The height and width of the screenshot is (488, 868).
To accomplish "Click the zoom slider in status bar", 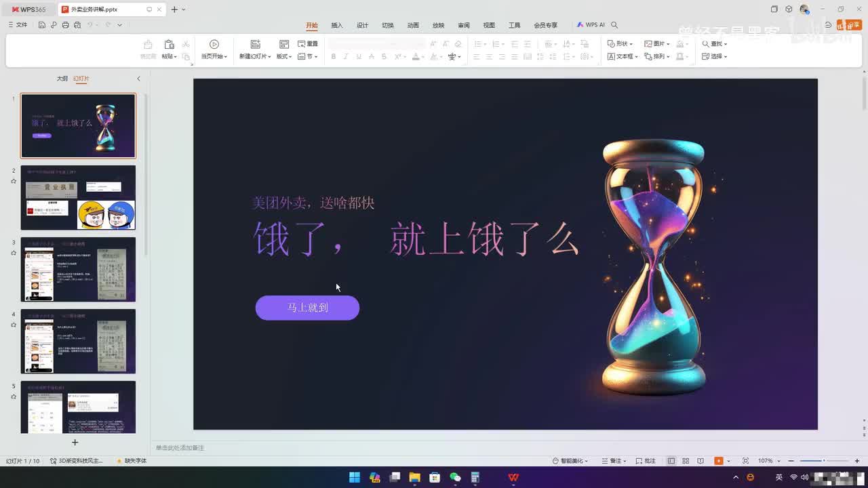I will point(824,461).
